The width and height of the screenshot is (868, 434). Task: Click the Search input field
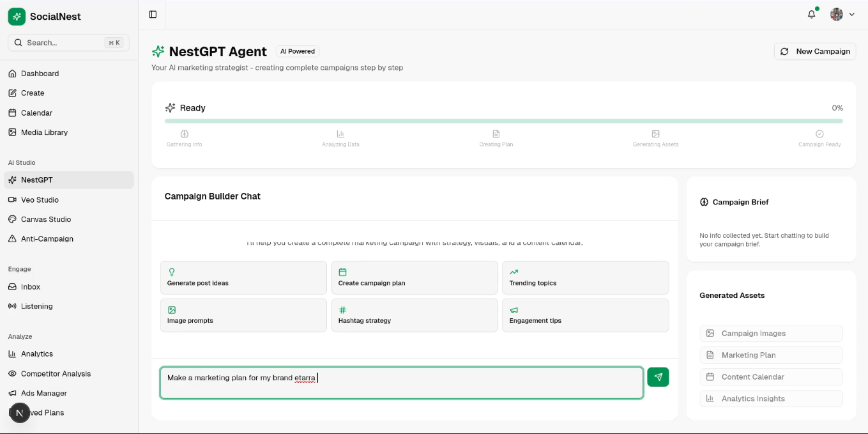pos(64,43)
